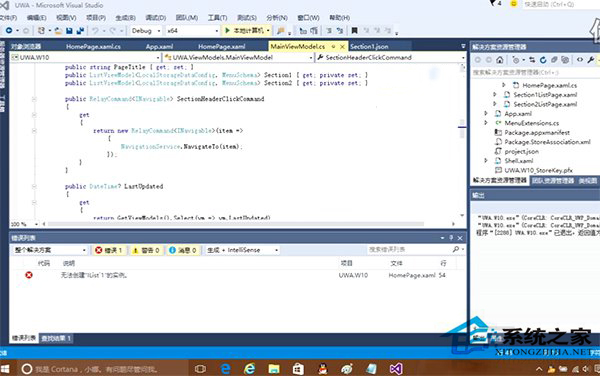Click the Task View button on the taskbar
The width and height of the screenshot is (600, 376).
200,369
